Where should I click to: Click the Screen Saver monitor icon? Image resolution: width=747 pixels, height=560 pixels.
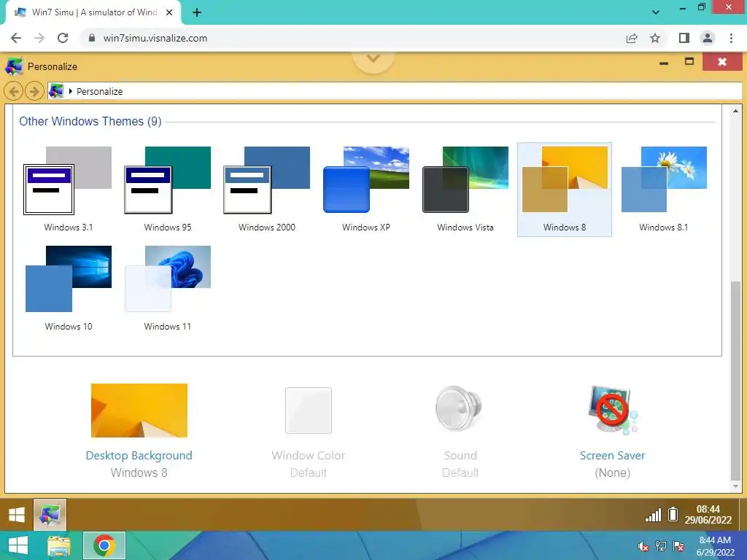coord(613,410)
